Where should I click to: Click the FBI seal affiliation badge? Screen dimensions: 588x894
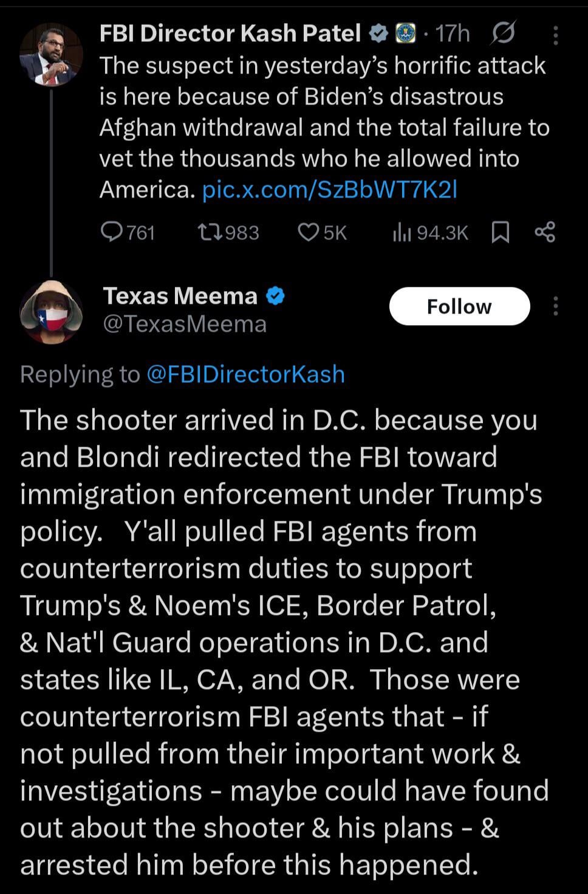click(405, 33)
